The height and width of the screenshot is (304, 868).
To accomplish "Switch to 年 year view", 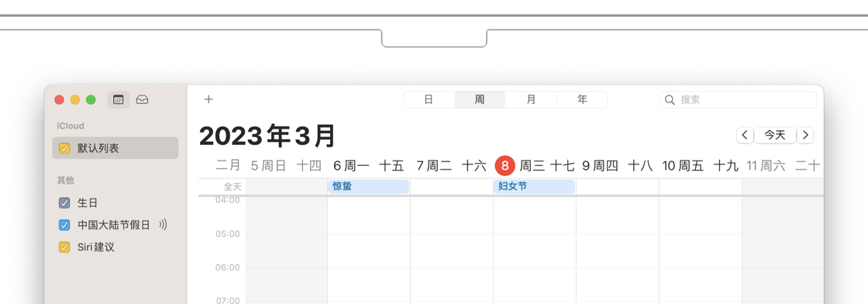I will 582,100.
